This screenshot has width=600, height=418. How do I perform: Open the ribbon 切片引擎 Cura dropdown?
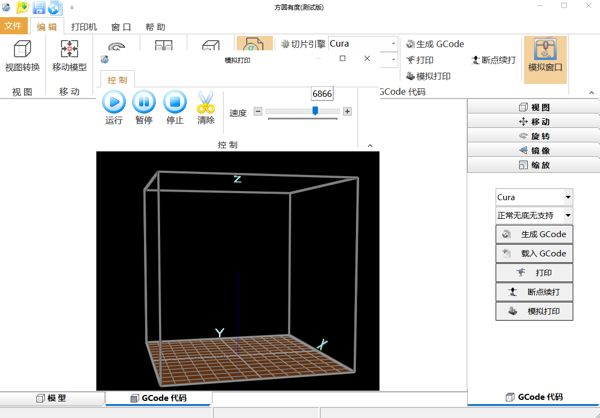[x=393, y=44]
